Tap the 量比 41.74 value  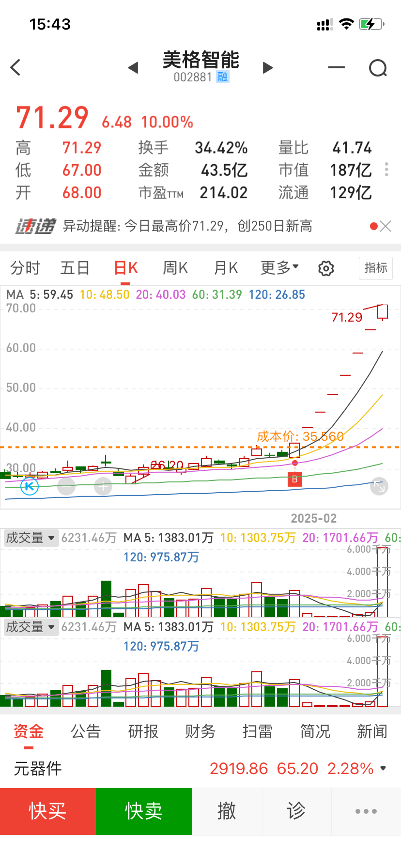coord(352,148)
